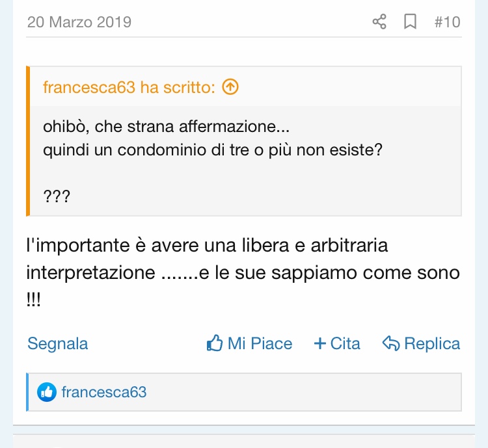The width and height of the screenshot is (488, 448).
Task: Click the 20 Marzo 2019 post date
Action: pyautogui.click(x=79, y=22)
